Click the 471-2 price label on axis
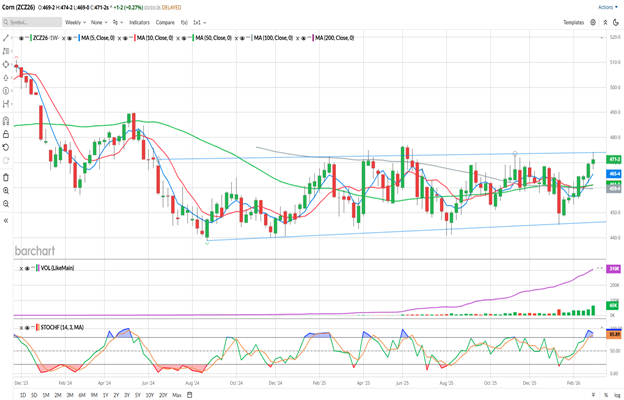 pyautogui.click(x=614, y=159)
